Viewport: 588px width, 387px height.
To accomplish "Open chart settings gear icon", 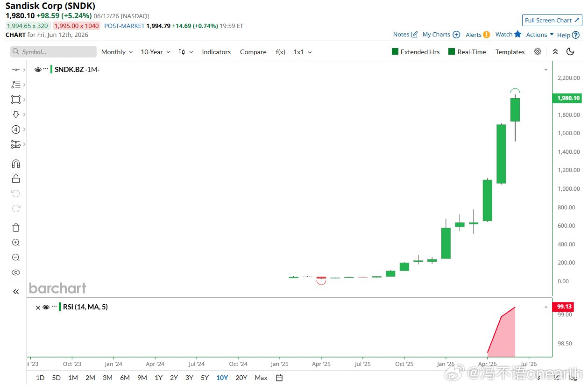I will (x=538, y=51).
